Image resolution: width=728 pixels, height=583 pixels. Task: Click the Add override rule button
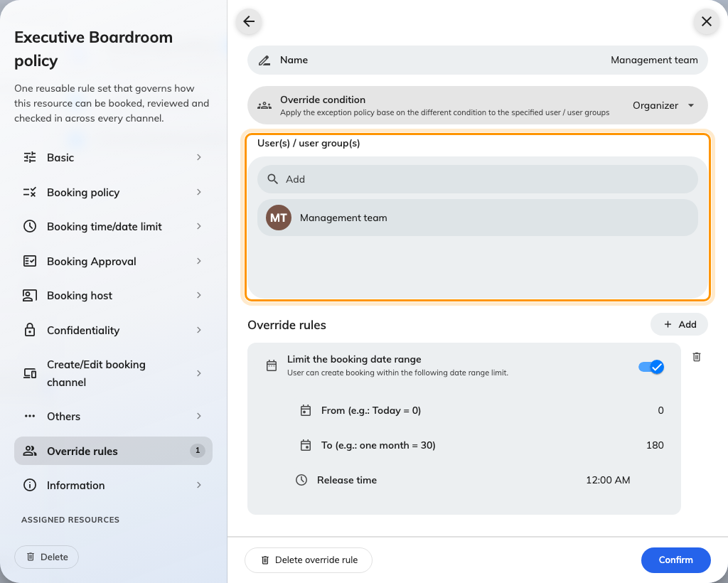pyautogui.click(x=679, y=324)
